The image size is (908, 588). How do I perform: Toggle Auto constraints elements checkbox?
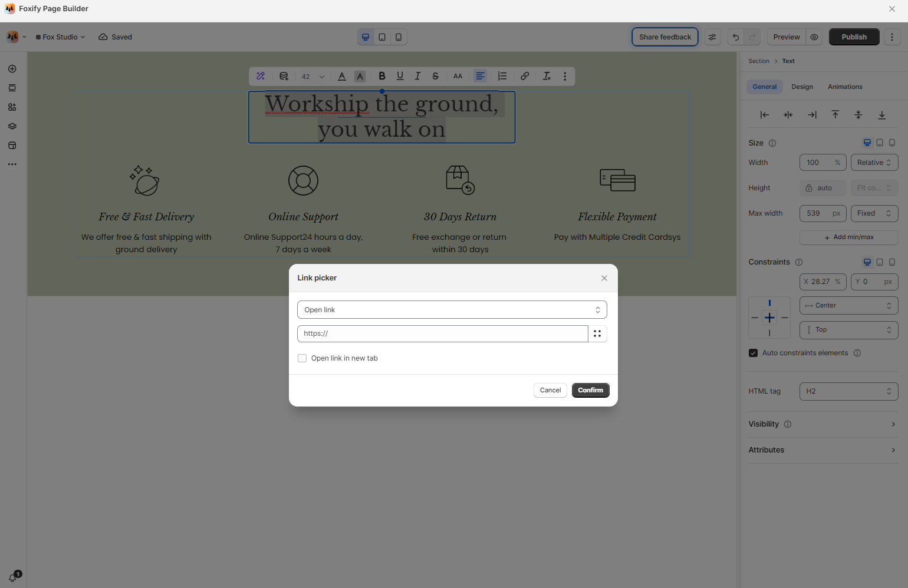[753, 353]
